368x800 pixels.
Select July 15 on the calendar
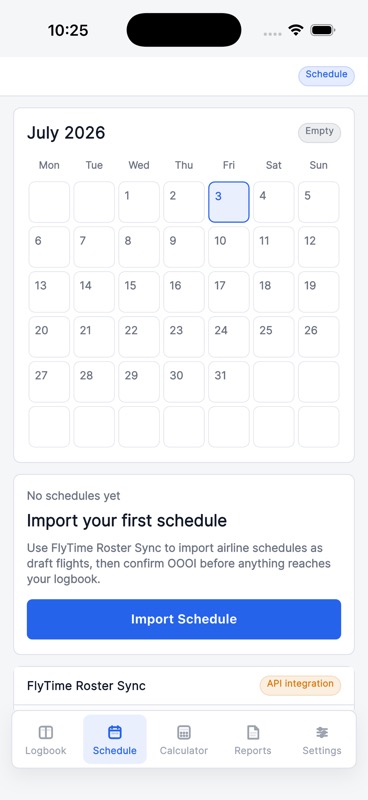[139, 292]
